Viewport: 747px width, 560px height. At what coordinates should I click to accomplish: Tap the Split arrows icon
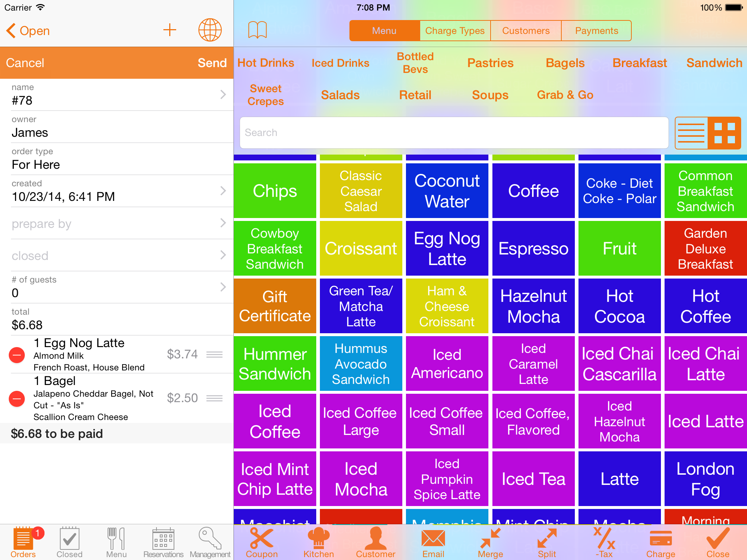[x=547, y=539]
